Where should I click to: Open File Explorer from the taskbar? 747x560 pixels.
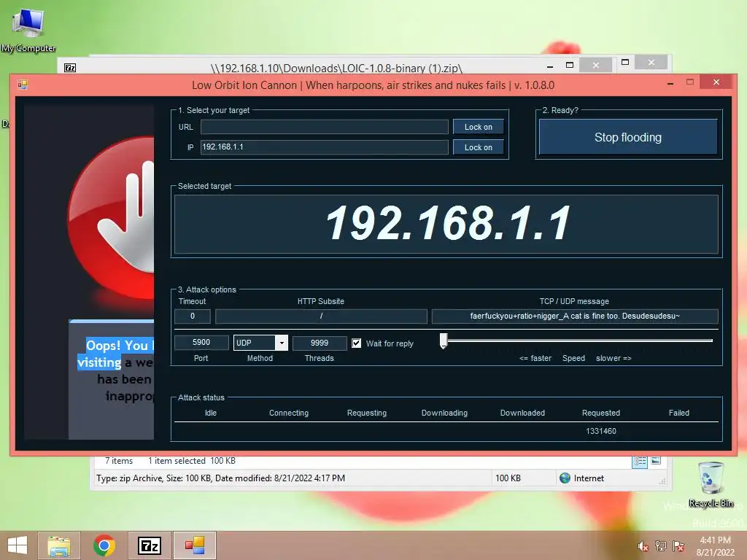click(x=59, y=545)
